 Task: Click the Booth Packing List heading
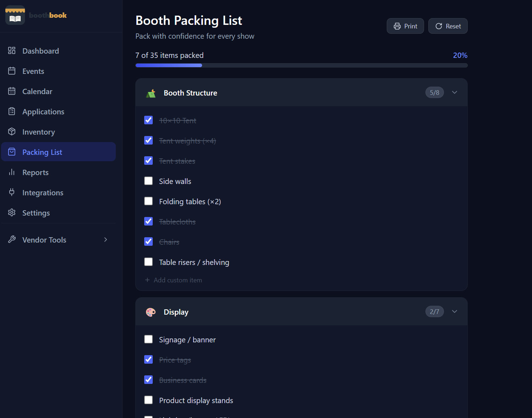click(189, 21)
